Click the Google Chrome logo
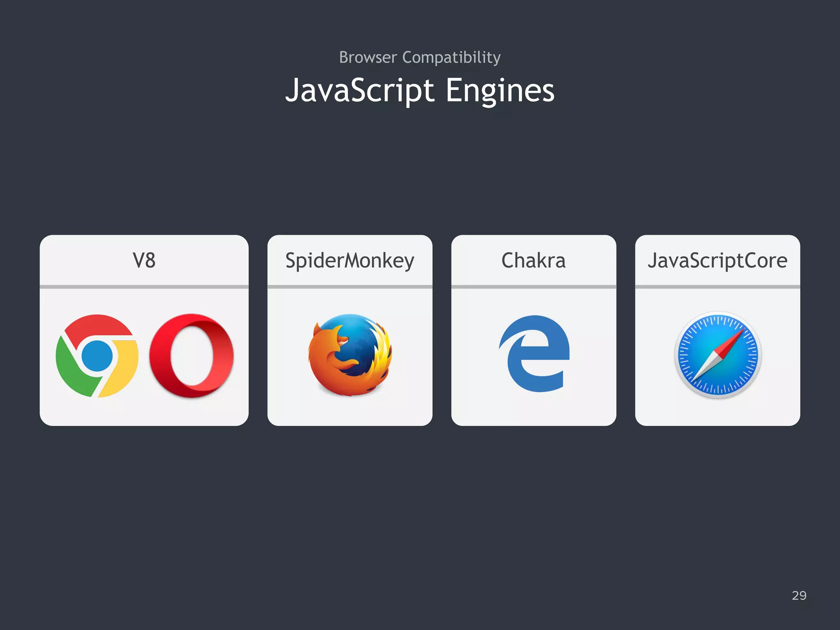840x630 pixels. (x=97, y=356)
